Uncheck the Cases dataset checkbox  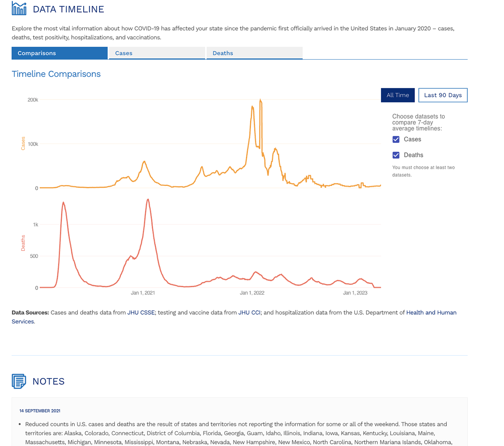pyautogui.click(x=396, y=139)
